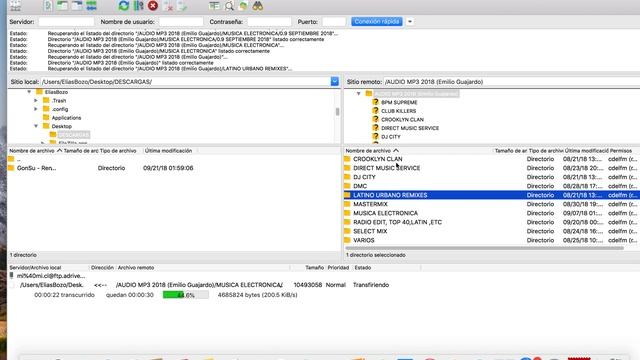Click the Nombre de usuario field
640x360 pixels.
[x=181, y=22]
